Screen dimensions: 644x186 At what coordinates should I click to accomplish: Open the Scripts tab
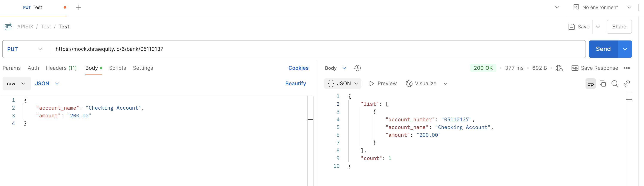tap(118, 68)
